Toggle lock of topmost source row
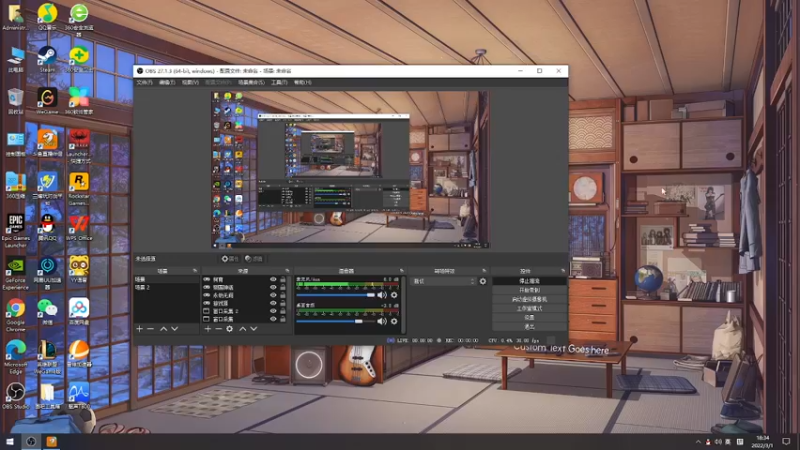Viewport: 800px width, 450px height. click(283, 280)
